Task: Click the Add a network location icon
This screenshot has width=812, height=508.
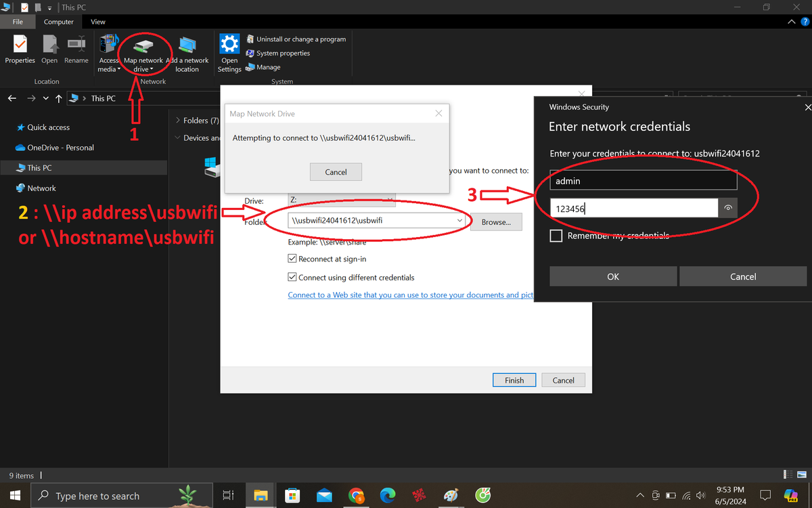Action: 187,47
